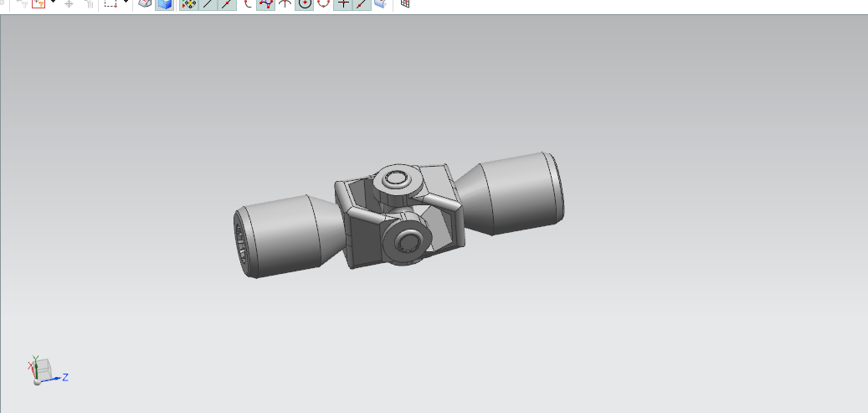868x413 pixels.
Task: Click the faded funnel icon at toolbar start
Action: click(x=22, y=4)
